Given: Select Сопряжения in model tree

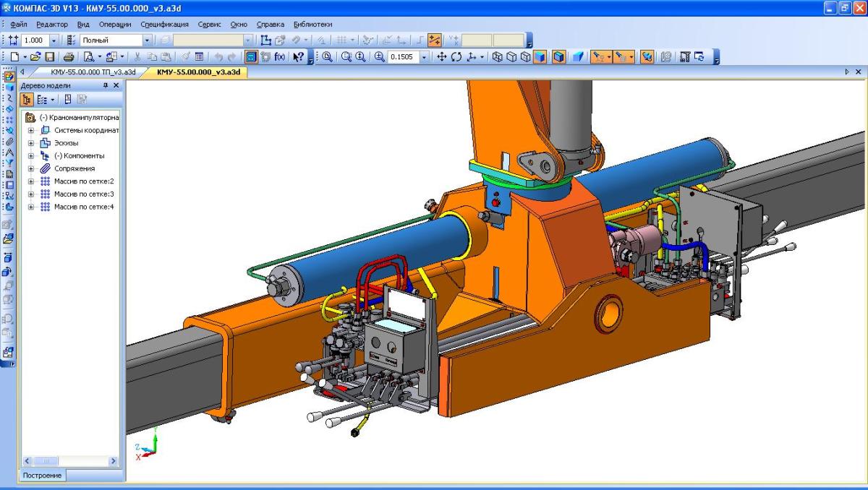Looking at the screenshot, I should tap(74, 168).
